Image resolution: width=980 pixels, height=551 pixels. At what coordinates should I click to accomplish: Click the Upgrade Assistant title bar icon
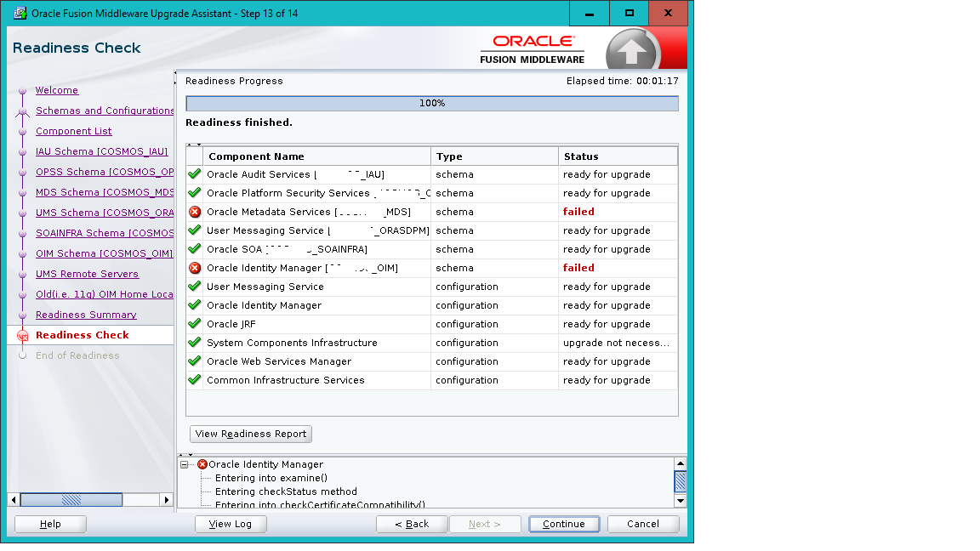point(20,13)
